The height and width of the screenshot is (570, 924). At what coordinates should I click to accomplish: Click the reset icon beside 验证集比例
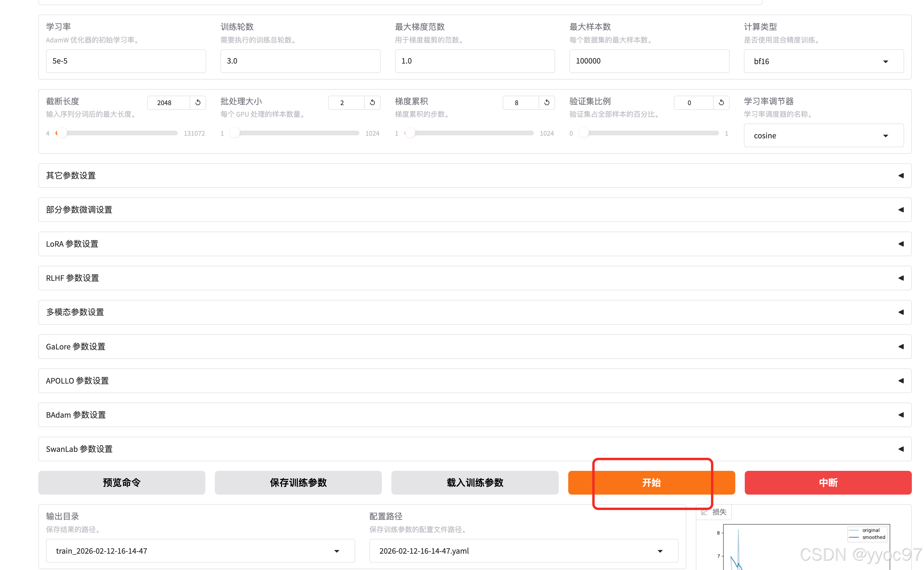721,102
